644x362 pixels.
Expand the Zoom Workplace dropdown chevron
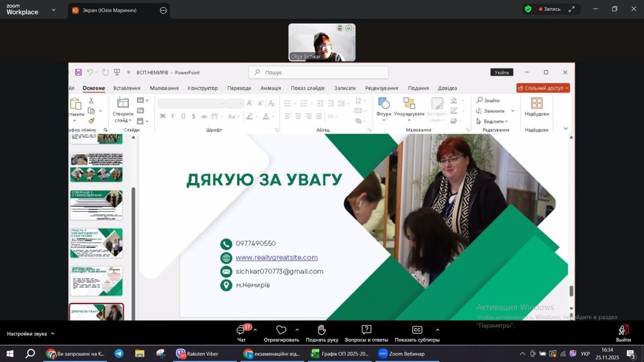click(x=53, y=10)
